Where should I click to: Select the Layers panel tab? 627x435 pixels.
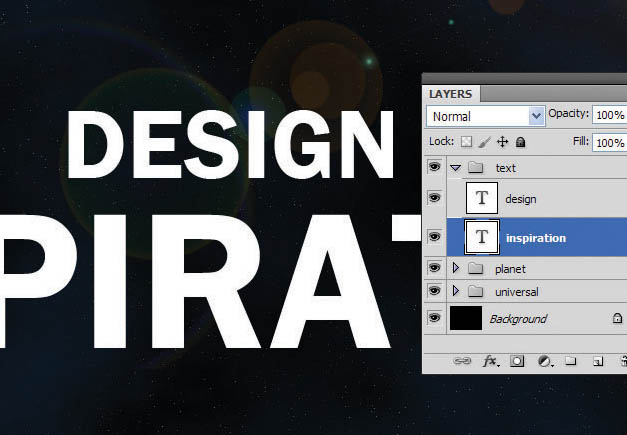451,94
